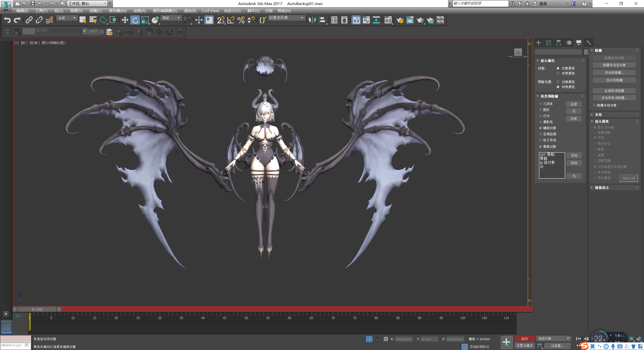Switch to the Hierarchy panel tab
Image resolution: width=644 pixels, height=350 pixels.
point(558,43)
